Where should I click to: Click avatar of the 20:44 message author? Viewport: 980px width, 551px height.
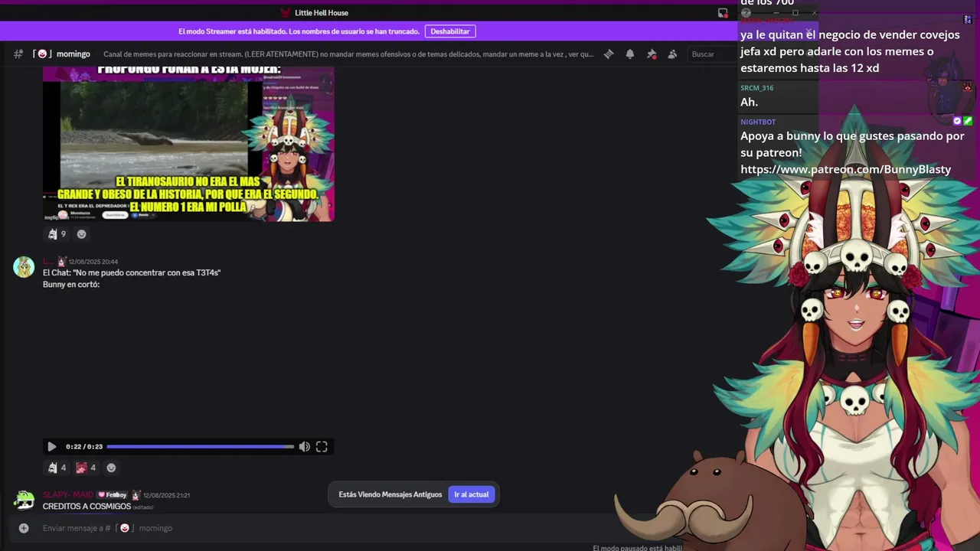coord(24,267)
